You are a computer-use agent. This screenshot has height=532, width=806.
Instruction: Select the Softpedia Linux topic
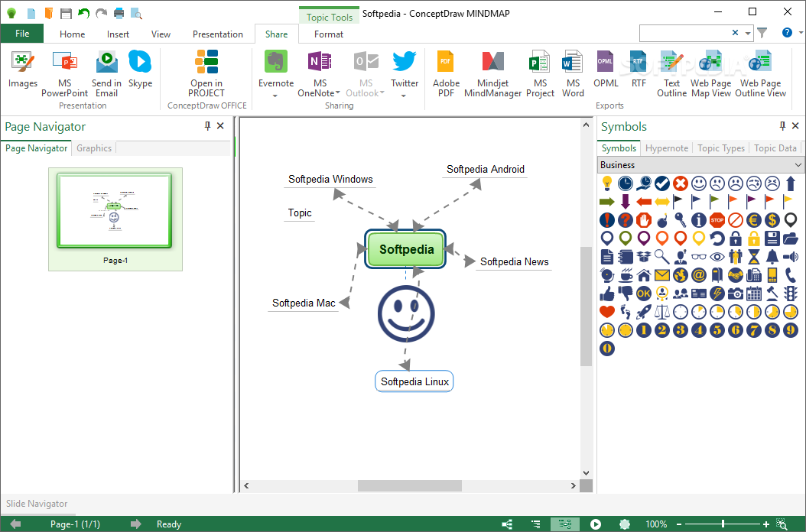point(414,381)
